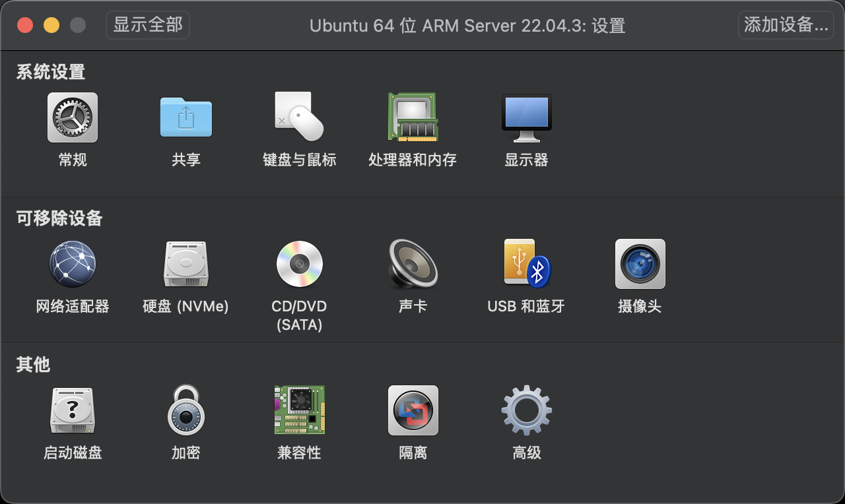The image size is (845, 504).
Task: Open the 摄像头 camera settings
Action: click(x=640, y=264)
